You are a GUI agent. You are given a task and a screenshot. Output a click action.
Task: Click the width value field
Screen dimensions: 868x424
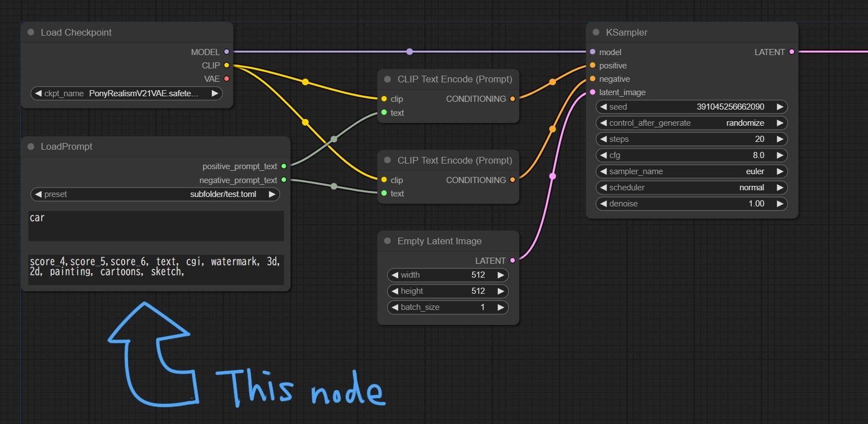tap(448, 275)
